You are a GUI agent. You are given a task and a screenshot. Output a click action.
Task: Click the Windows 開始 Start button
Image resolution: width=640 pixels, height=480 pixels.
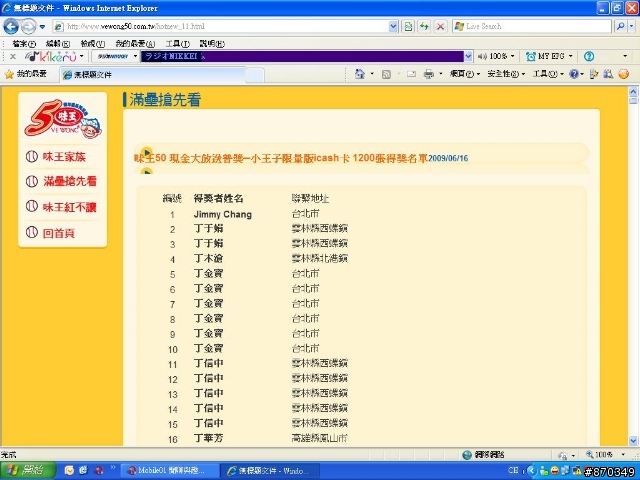(x=28, y=470)
